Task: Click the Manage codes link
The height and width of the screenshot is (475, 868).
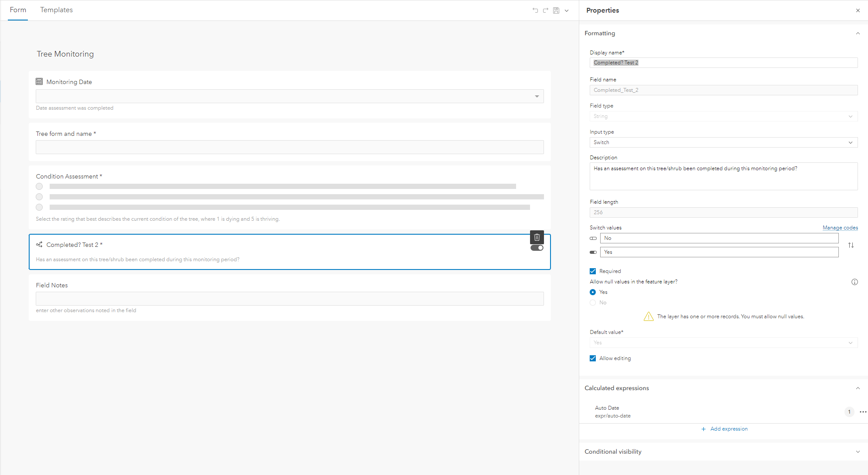Action: [840, 228]
